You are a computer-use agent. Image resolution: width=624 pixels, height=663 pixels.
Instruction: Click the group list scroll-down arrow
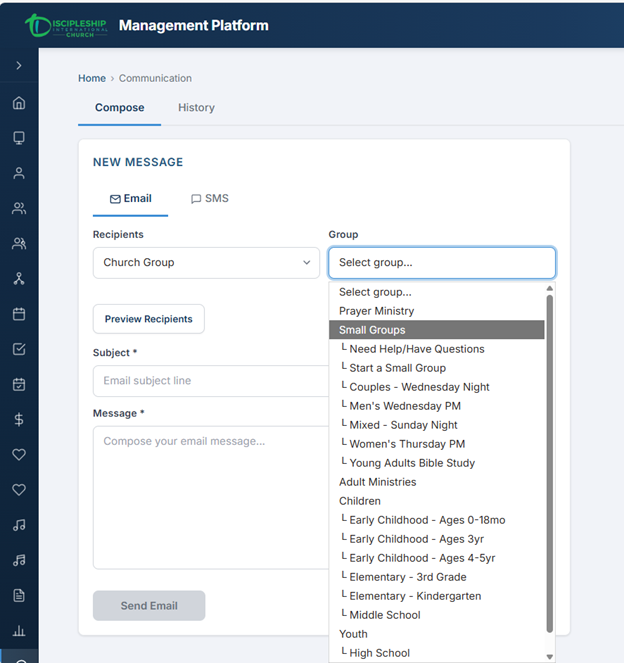[x=550, y=657]
